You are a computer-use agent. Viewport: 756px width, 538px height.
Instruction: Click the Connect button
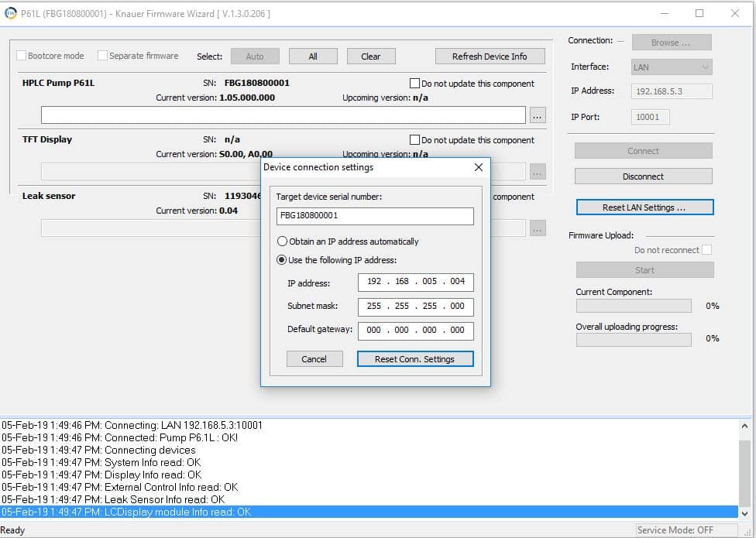pos(643,151)
